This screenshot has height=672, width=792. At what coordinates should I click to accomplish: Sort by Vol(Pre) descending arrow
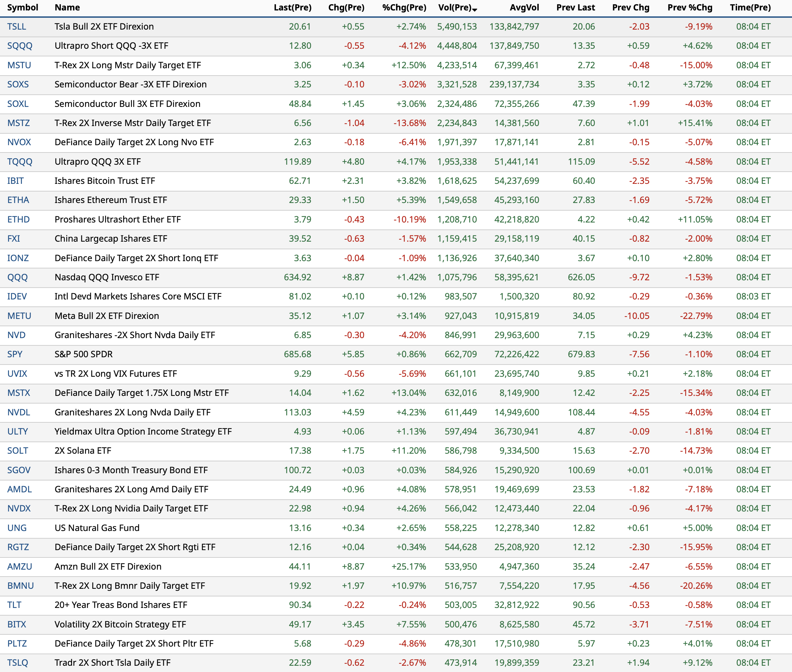click(x=474, y=9)
